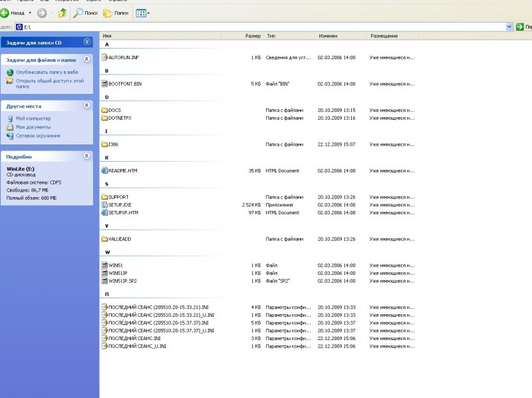
Task: Click the green Go arrow button
Action: [519, 27]
